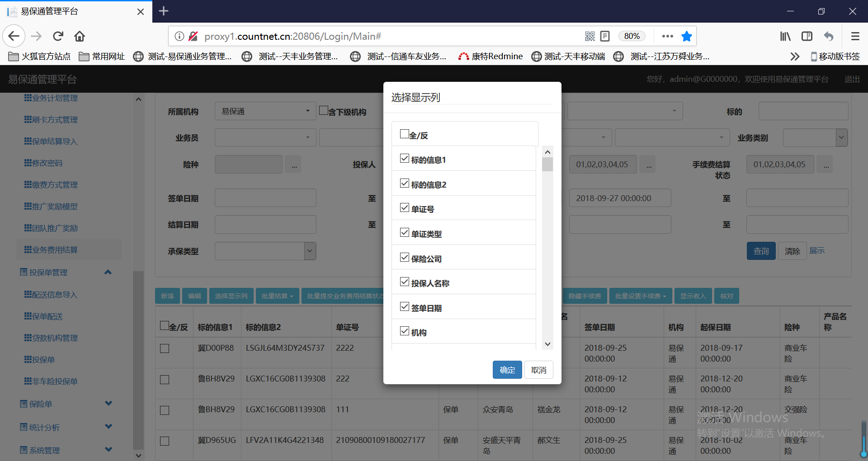The width and height of the screenshot is (868, 461).
Task: Confirm column selection with 确定 button
Action: (x=507, y=370)
